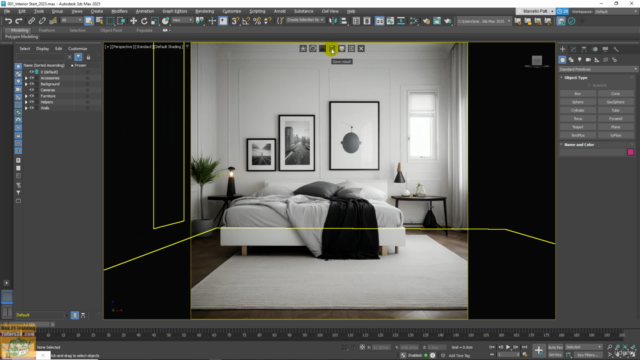
Task: Toggle visibility eye of 0 (default) layer
Action: (x=31, y=72)
